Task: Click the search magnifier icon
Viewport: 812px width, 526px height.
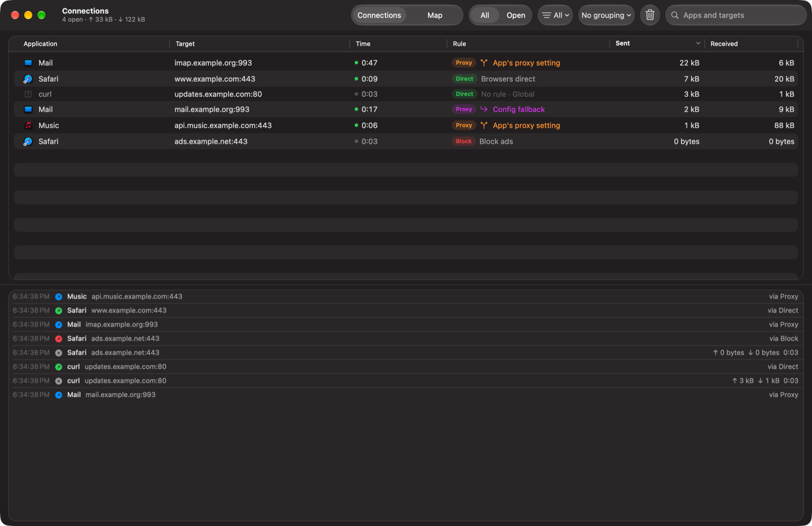Action: tap(675, 15)
